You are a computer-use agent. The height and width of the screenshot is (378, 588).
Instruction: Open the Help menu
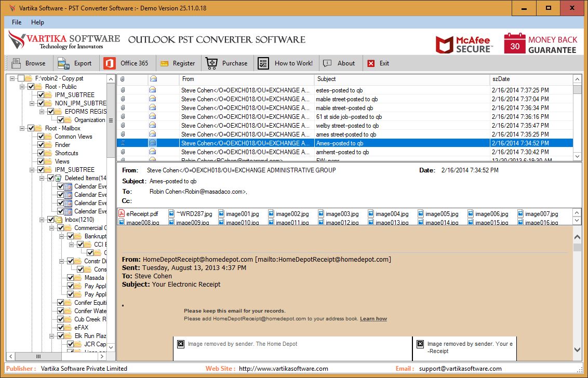point(37,22)
